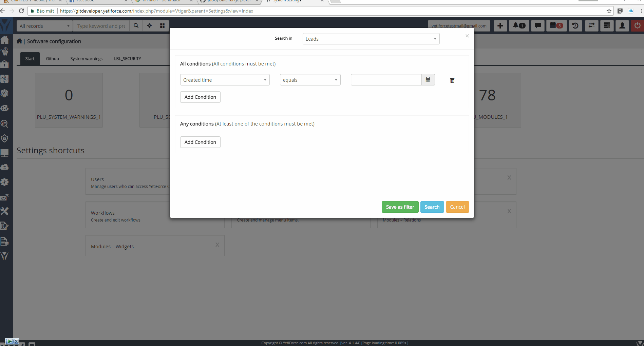This screenshot has height=346, width=644.
Task: Click the orange Cancel button
Action: pyautogui.click(x=457, y=207)
